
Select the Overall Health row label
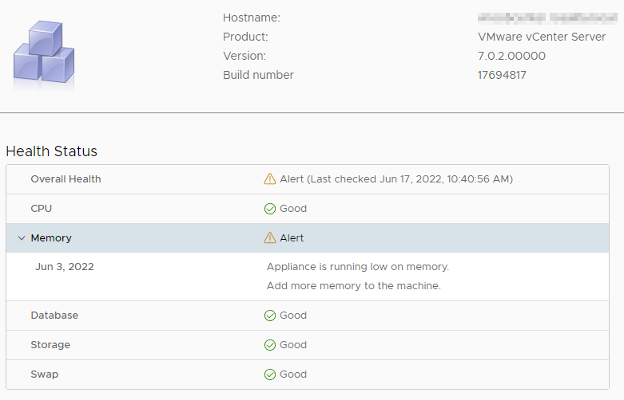click(x=66, y=179)
